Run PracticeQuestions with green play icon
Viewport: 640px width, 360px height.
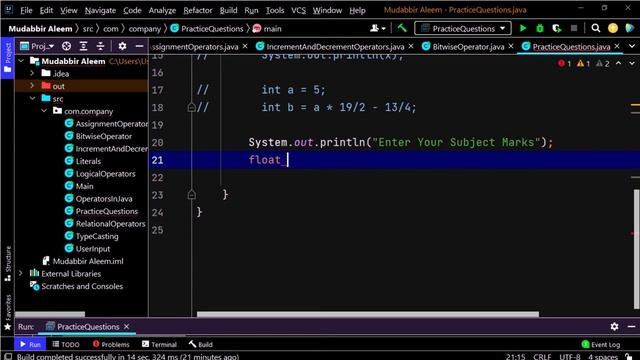[522, 28]
